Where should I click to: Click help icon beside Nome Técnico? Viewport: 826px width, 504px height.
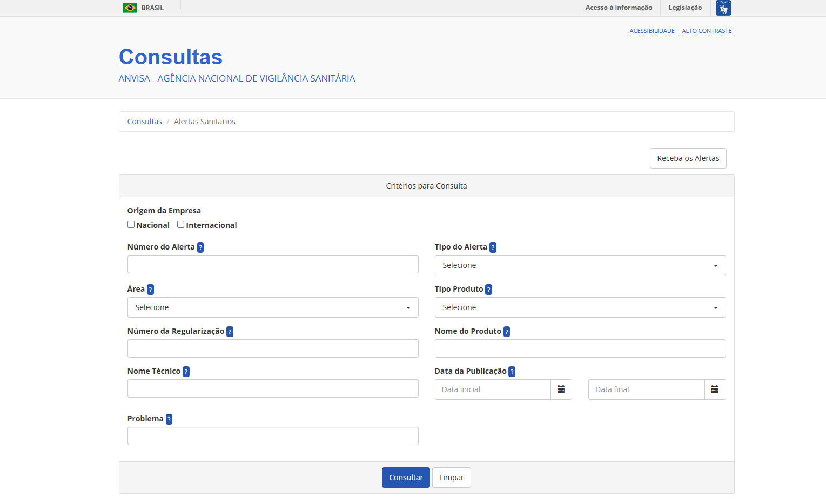click(186, 372)
